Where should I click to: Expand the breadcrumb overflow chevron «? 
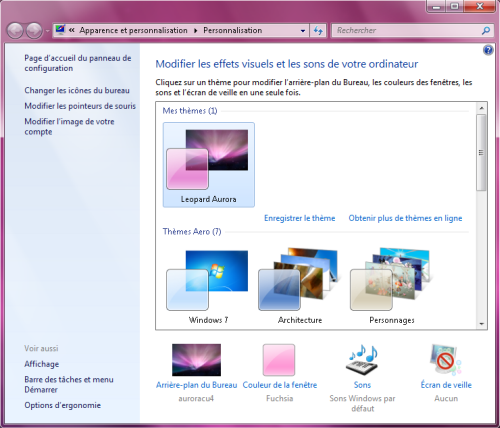(72, 30)
